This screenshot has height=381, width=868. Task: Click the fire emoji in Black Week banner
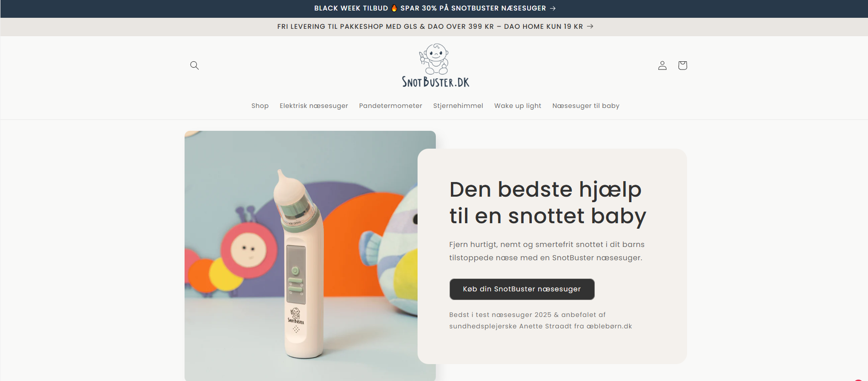click(x=394, y=8)
